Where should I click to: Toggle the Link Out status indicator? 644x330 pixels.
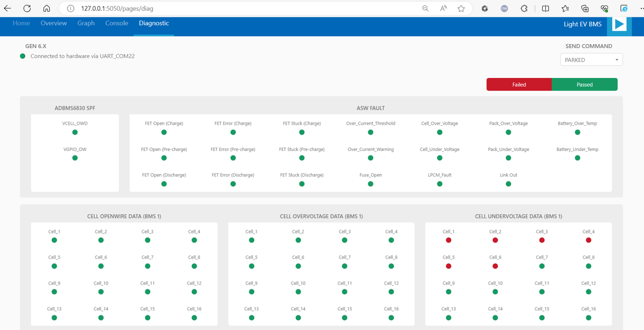click(508, 184)
